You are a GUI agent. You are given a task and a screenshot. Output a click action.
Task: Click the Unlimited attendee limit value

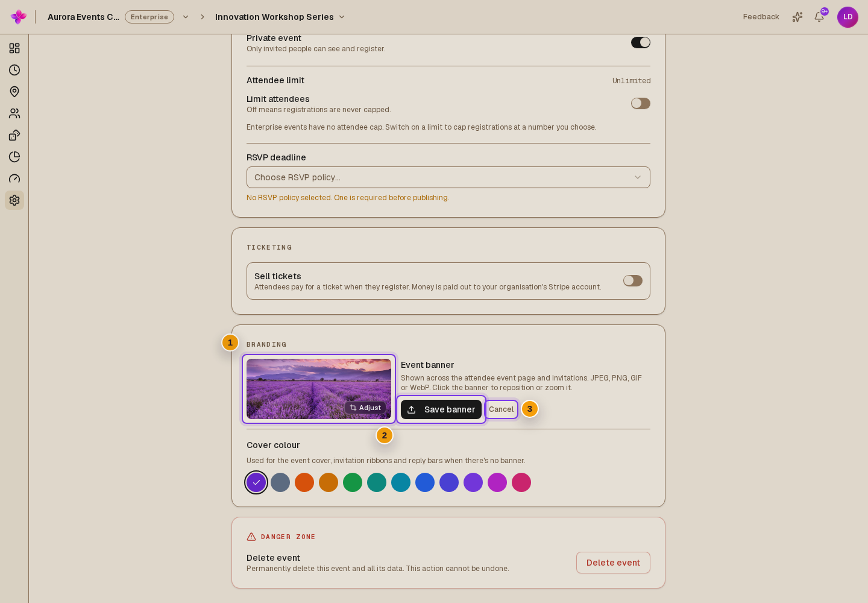tap(632, 81)
